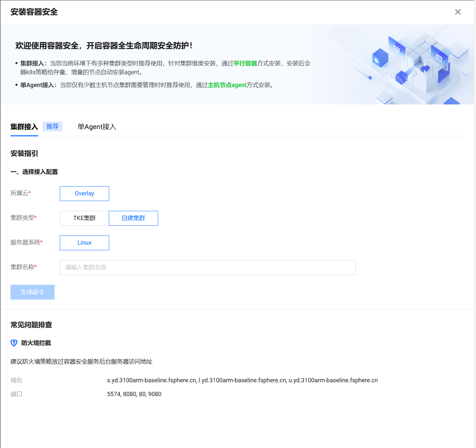Select Overlay as the 所属云
The height and width of the screenshot is (448, 476).
click(84, 193)
